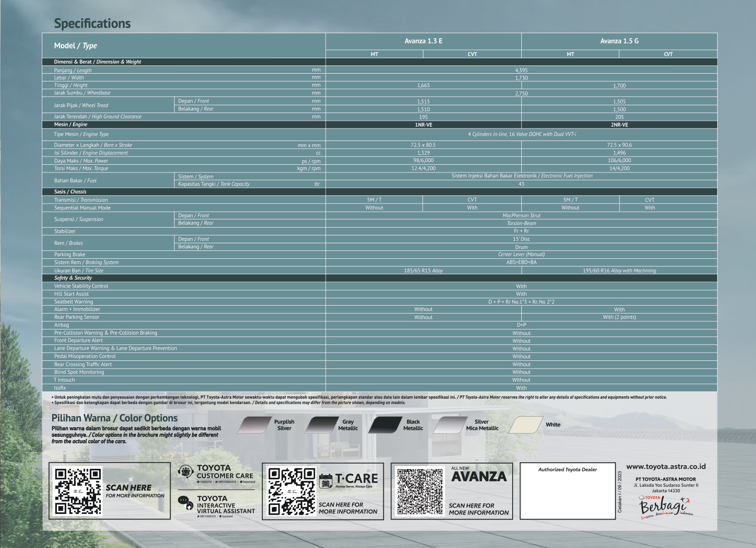Pick the Silver Mica Metallic swatch
The image size is (756, 548).
point(450,425)
